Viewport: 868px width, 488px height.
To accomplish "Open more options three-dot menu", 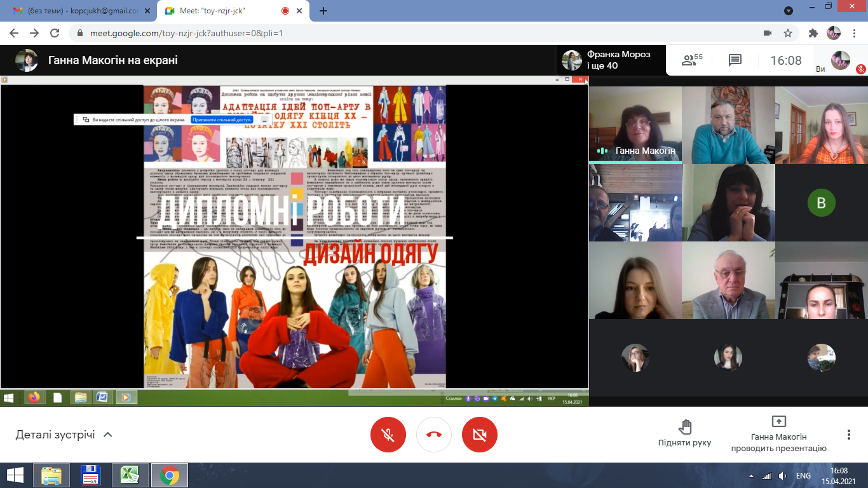I will coord(848,435).
